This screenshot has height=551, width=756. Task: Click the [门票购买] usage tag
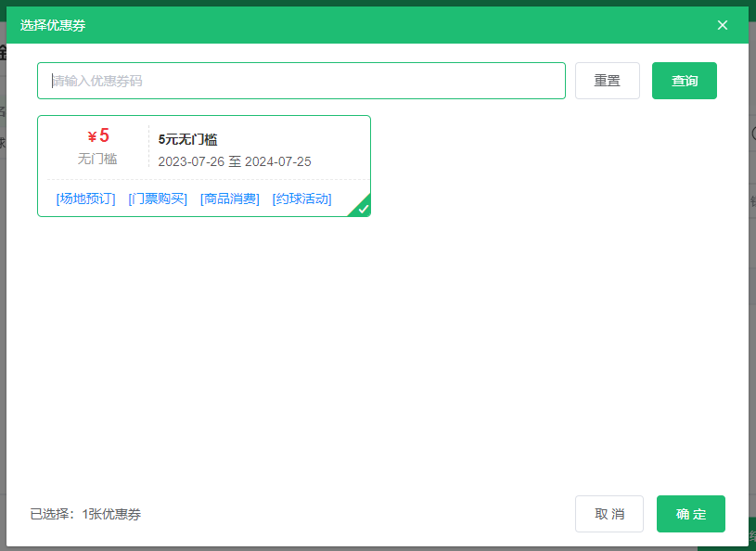pos(158,199)
